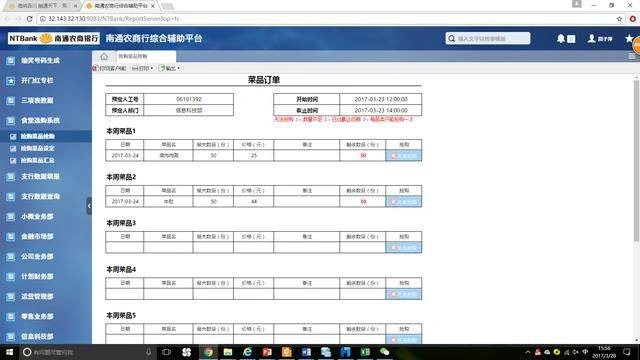Click the browser address bar URL

[x=114, y=19]
